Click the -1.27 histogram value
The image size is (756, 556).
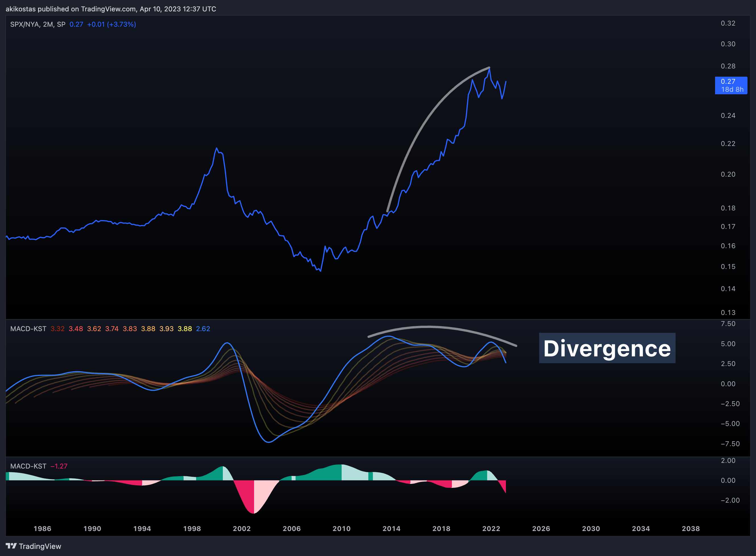point(59,466)
